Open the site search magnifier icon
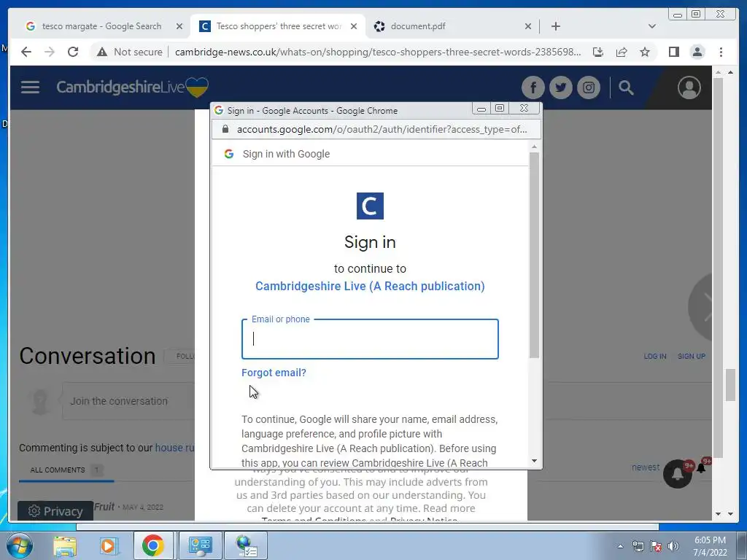 tap(626, 87)
